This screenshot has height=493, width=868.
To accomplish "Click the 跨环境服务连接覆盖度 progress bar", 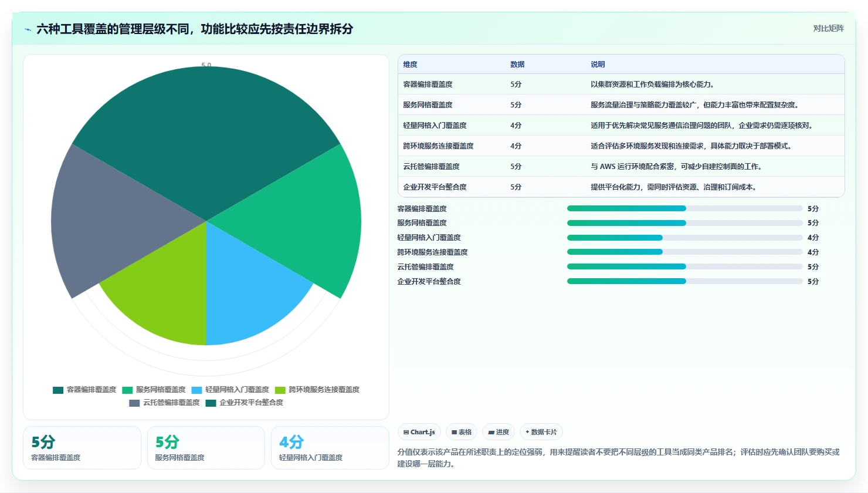I will [684, 252].
